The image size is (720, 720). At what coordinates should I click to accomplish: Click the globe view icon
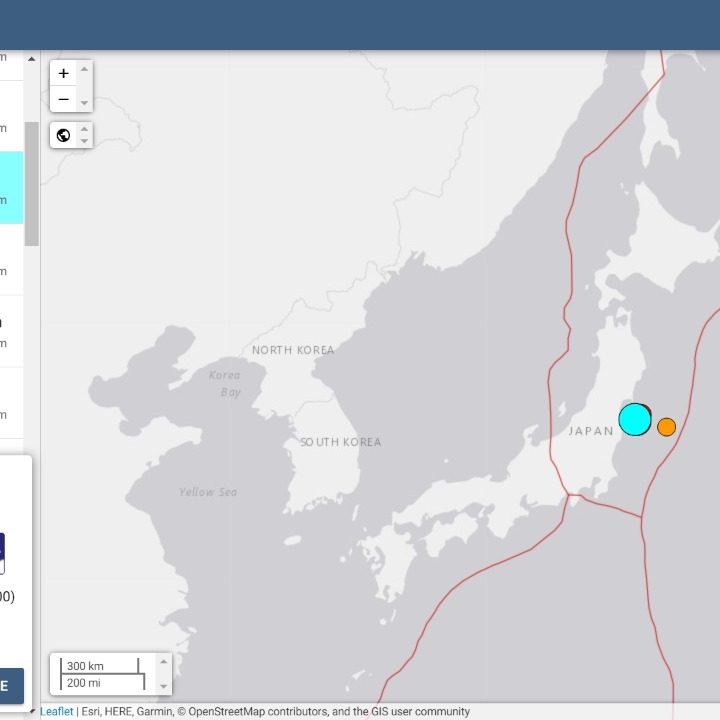click(63, 135)
